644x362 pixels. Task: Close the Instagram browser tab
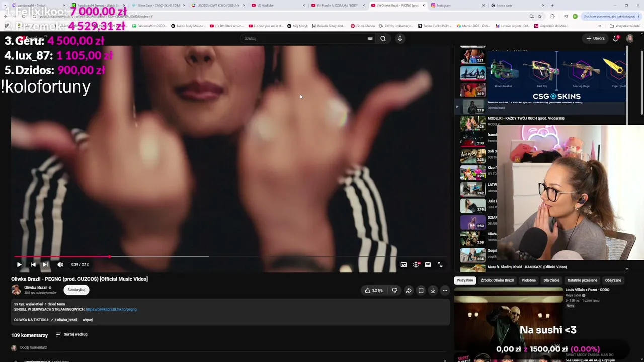pos(484,5)
